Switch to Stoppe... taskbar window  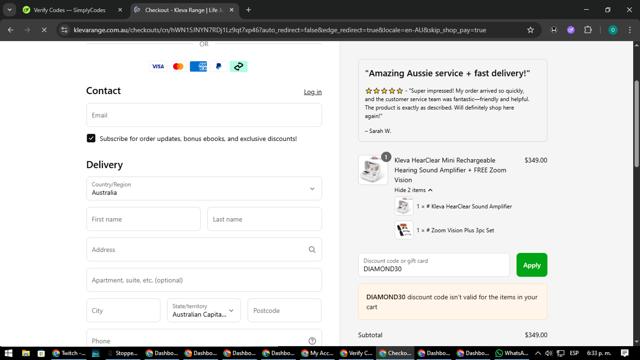122,353
